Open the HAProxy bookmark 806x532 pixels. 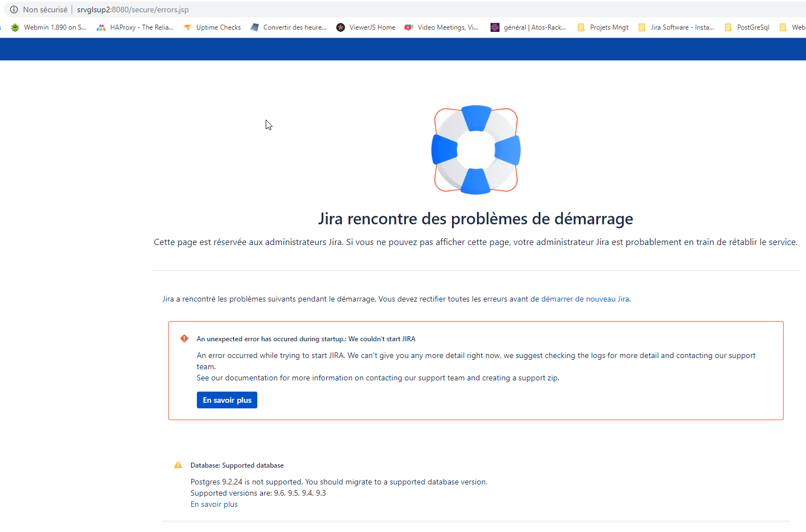pyautogui.click(x=135, y=27)
